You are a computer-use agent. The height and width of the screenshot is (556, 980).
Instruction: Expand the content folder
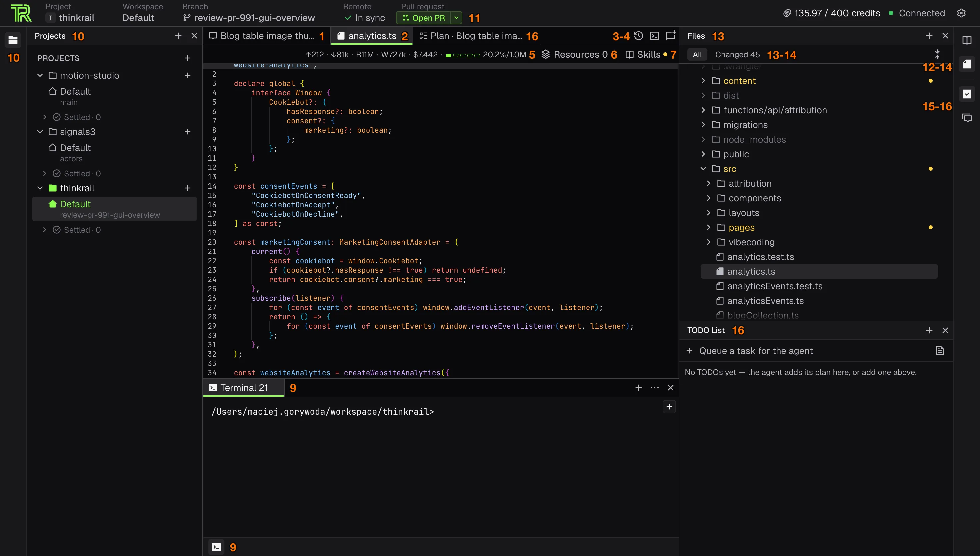pos(703,81)
